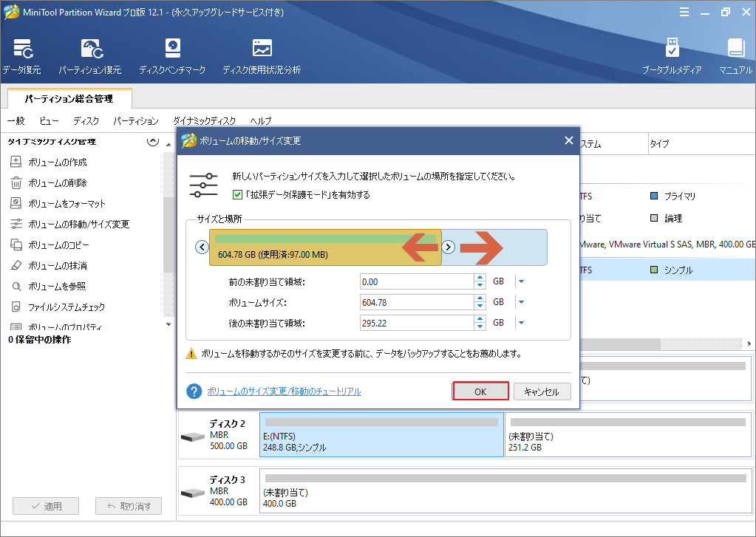Click the help icon beside tutorial link

point(194,391)
